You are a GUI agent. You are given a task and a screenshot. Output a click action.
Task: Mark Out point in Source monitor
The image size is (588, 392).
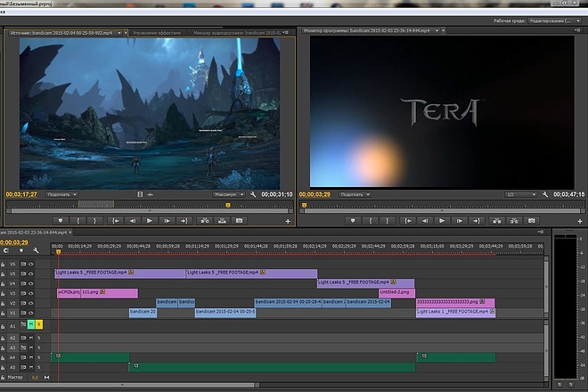pyautogui.click(x=94, y=221)
